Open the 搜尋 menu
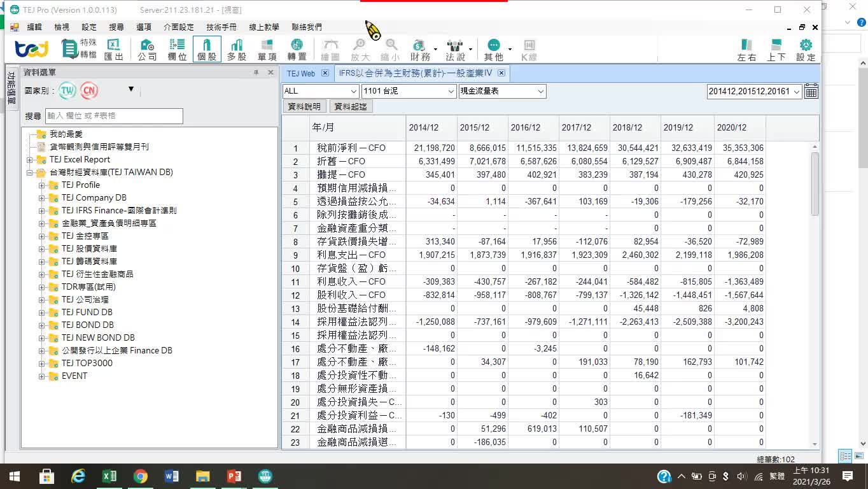Screen dimensions: 868x489 (116, 27)
